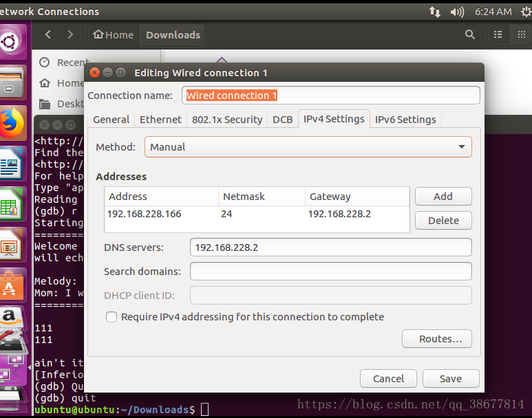Image resolution: width=532 pixels, height=418 pixels.
Task: Switch to 802.1x Security tab
Action: pyautogui.click(x=227, y=120)
